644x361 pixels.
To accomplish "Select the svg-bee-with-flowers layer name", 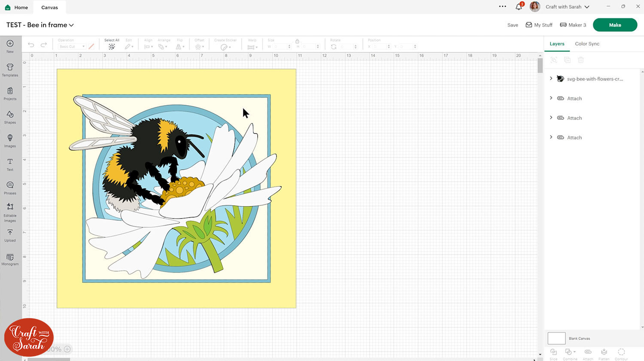I will coord(595,79).
